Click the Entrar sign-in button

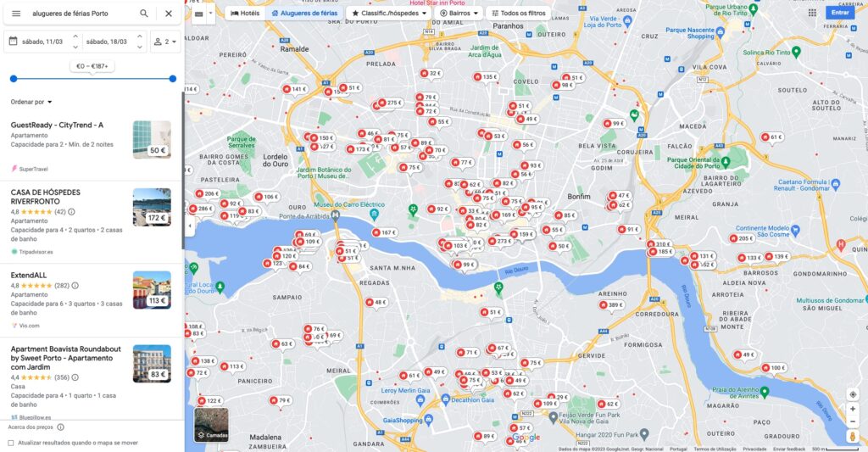840,12
